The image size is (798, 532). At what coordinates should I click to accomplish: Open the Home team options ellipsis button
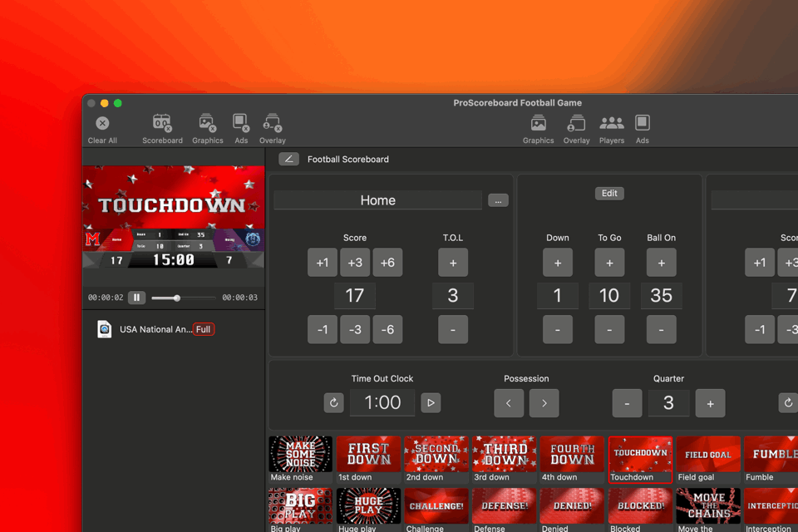498,200
